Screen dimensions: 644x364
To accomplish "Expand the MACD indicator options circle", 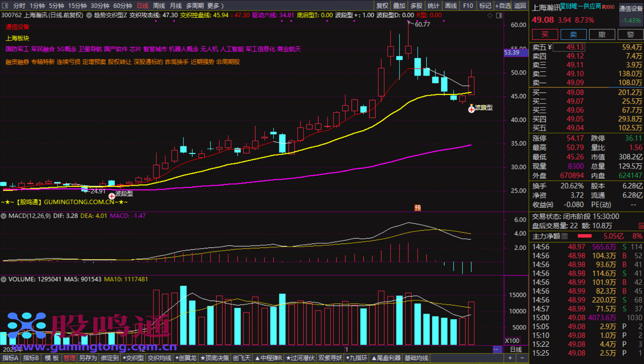I will pos(4,216).
